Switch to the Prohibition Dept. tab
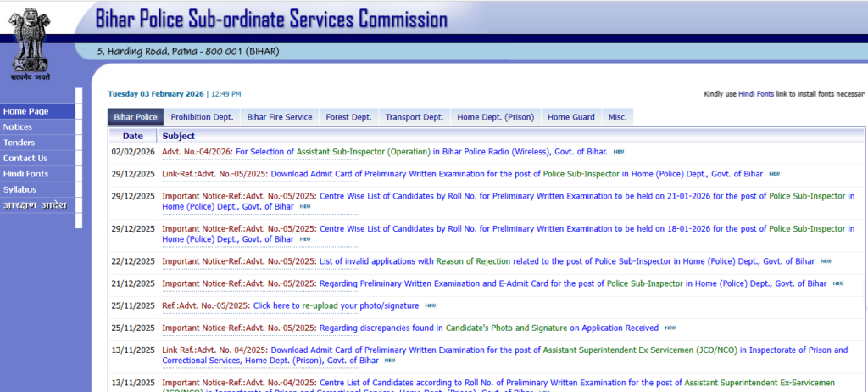Viewport: 868px width, 392px height. pyautogui.click(x=202, y=117)
